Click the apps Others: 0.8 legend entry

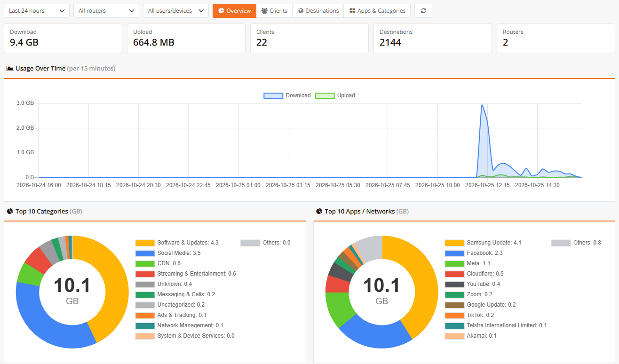click(x=576, y=243)
